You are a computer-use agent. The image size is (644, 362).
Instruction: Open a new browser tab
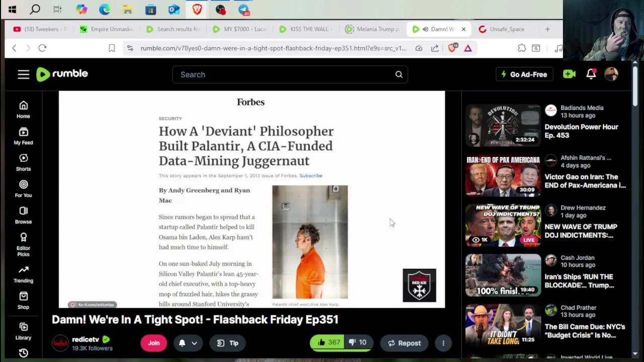[547, 29]
